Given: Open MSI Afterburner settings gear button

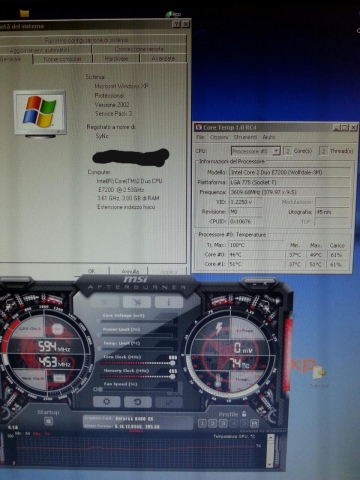Looking at the screenshot, I should click(x=106, y=402).
